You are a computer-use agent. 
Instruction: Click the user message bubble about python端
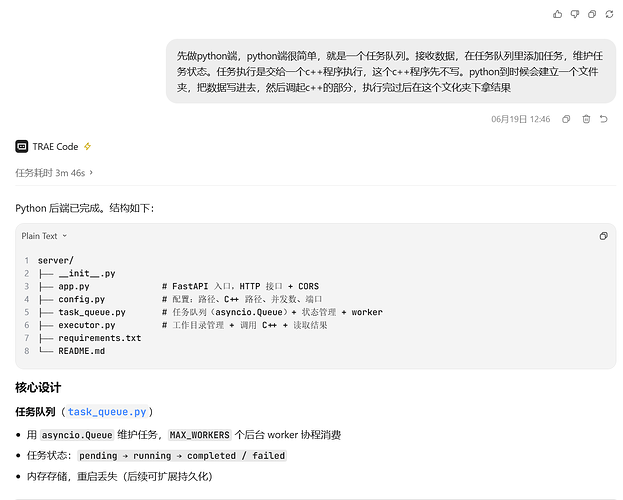coord(391,72)
